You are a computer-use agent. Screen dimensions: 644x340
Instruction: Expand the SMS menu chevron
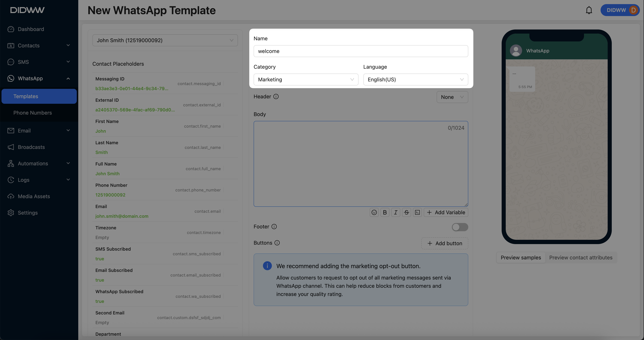(68, 62)
